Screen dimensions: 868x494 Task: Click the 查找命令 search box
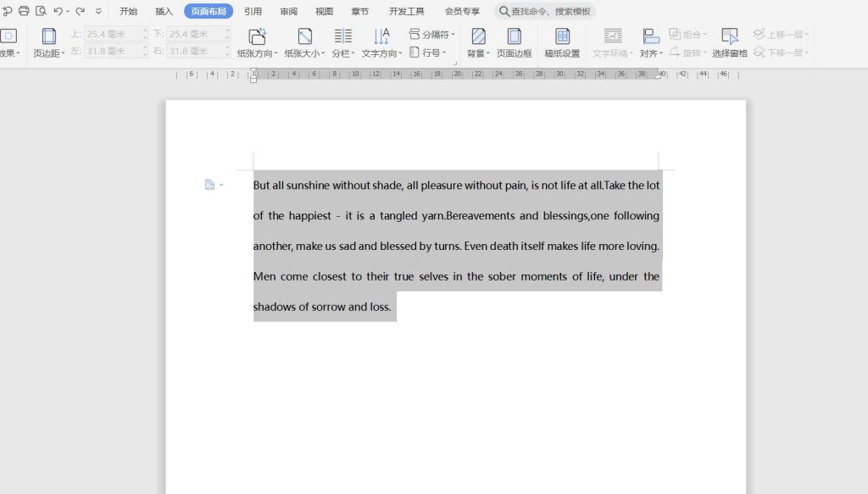[x=545, y=12]
